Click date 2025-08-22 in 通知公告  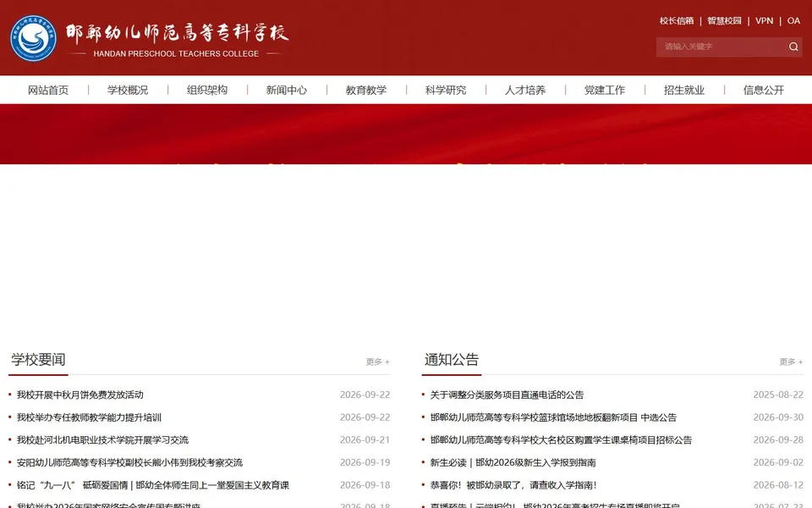(778, 395)
